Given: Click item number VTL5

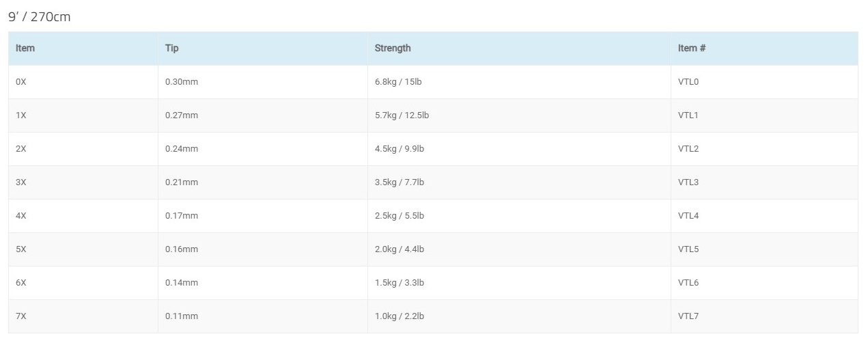Looking at the screenshot, I should coord(688,249).
